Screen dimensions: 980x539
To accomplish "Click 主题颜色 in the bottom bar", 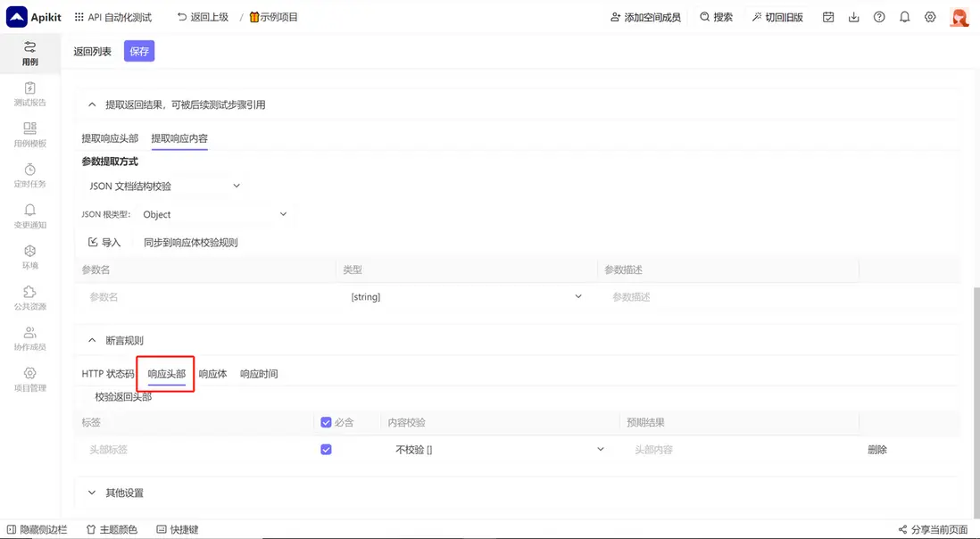I will click(112, 530).
